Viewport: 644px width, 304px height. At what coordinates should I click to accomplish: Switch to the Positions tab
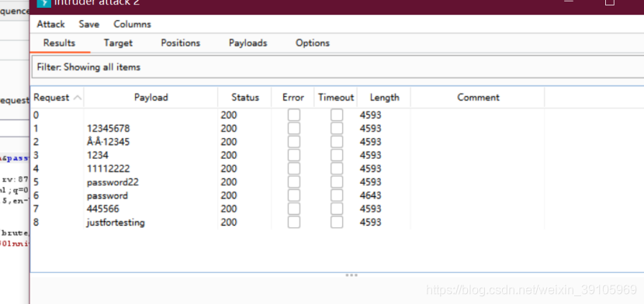point(180,43)
